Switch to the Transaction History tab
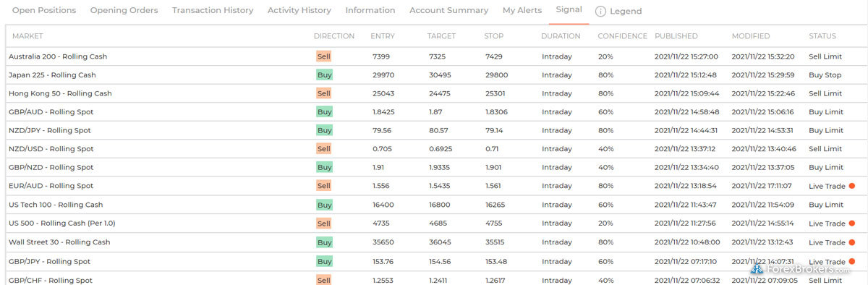The image size is (868, 285). pos(213,11)
